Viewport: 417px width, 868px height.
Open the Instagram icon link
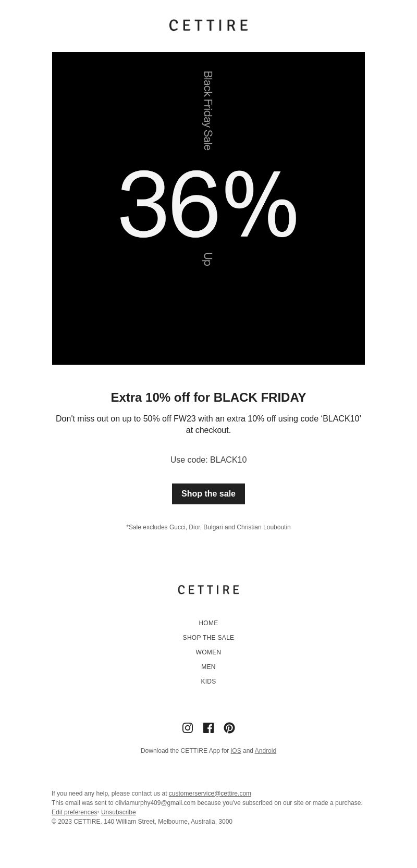point(188,728)
